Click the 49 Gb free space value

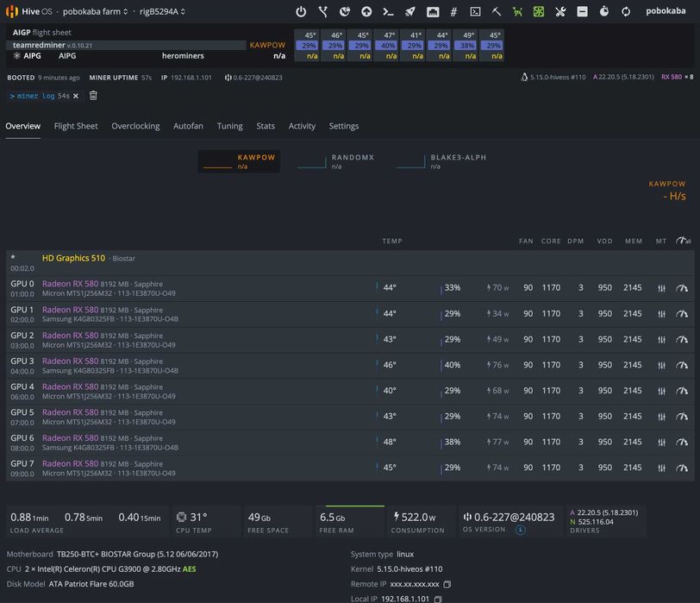(x=259, y=518)
